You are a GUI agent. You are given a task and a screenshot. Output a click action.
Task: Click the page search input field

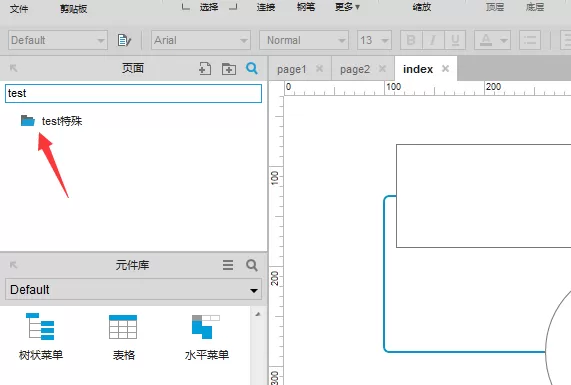click(133, 93)
